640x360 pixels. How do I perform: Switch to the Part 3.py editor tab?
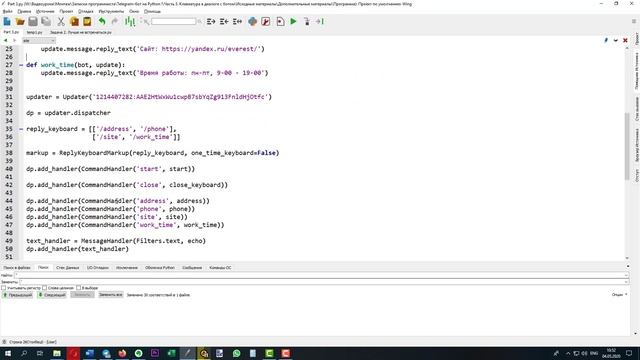click(11, 32)
